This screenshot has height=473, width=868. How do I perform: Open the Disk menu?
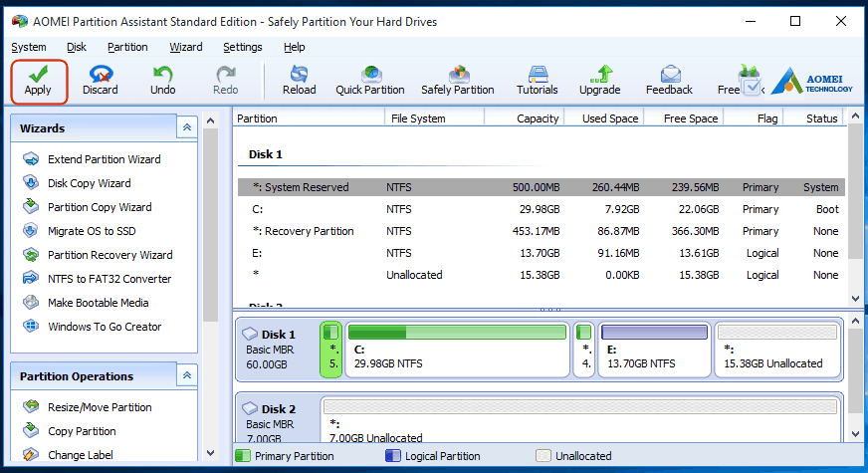click(77, 47)
